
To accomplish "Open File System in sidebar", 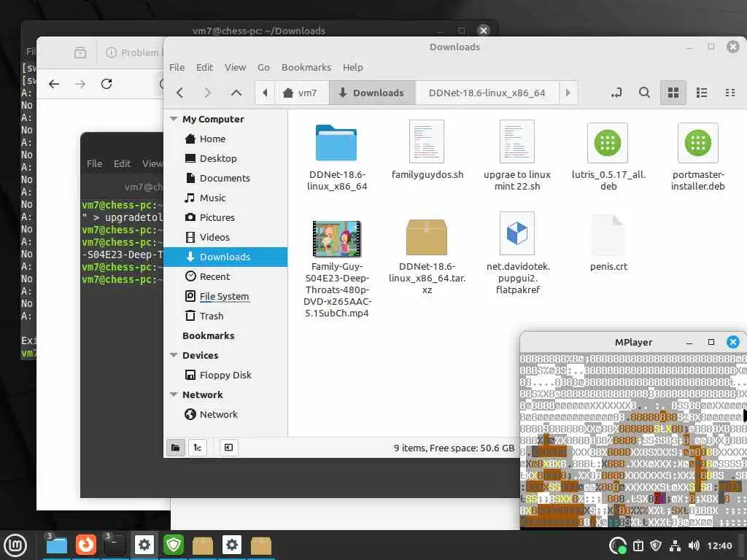I will [225, 296].
